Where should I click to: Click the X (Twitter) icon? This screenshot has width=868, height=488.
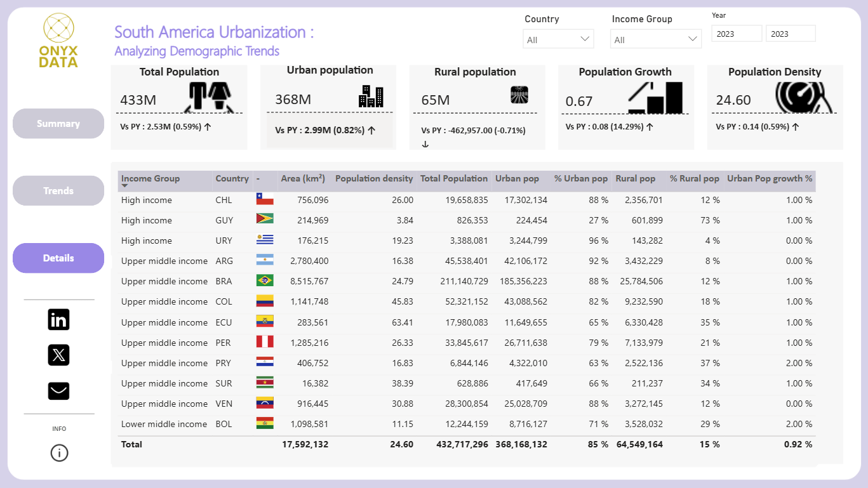coord(58,355)
